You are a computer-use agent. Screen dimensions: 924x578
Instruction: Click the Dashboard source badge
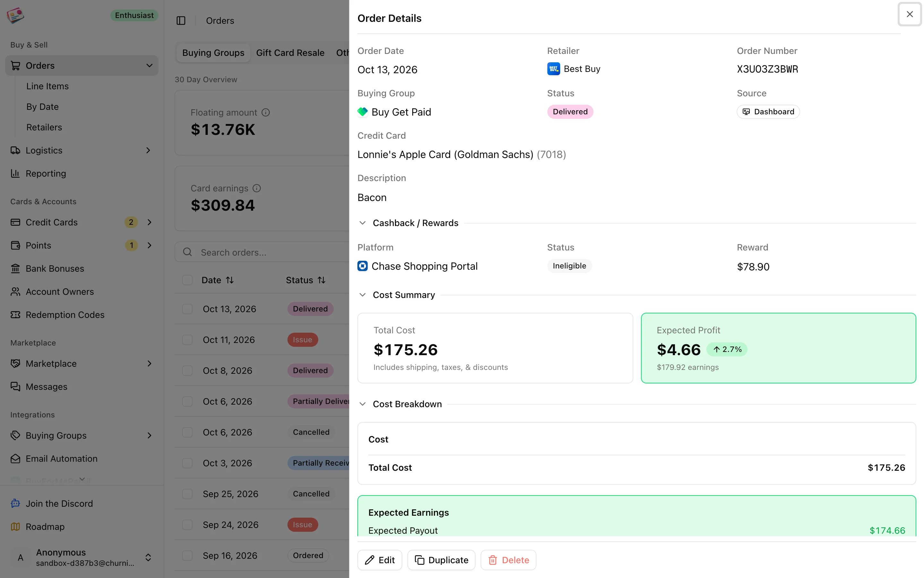tap(768, 112)
